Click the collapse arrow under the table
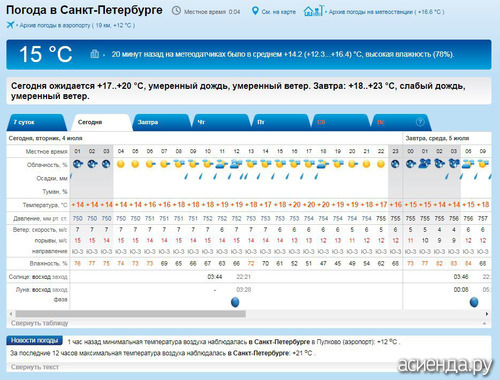This screenshot has height=380, width=500. click(x=484, y=323)
